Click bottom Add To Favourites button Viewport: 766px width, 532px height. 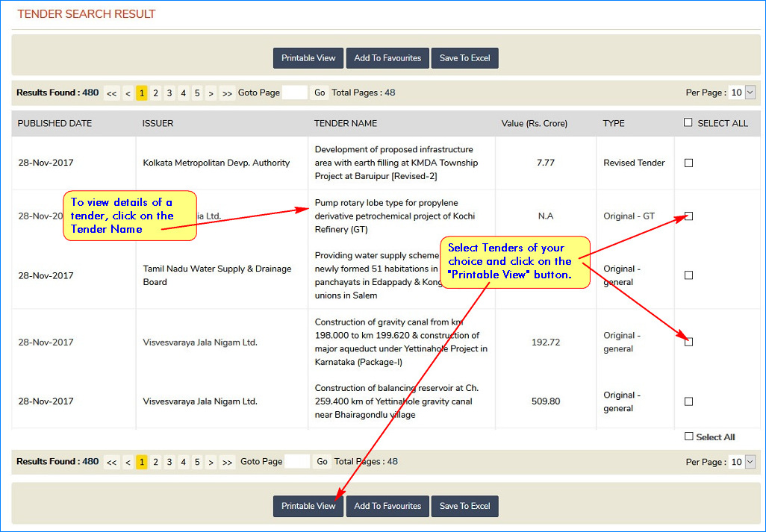click(x=387, y=506)
